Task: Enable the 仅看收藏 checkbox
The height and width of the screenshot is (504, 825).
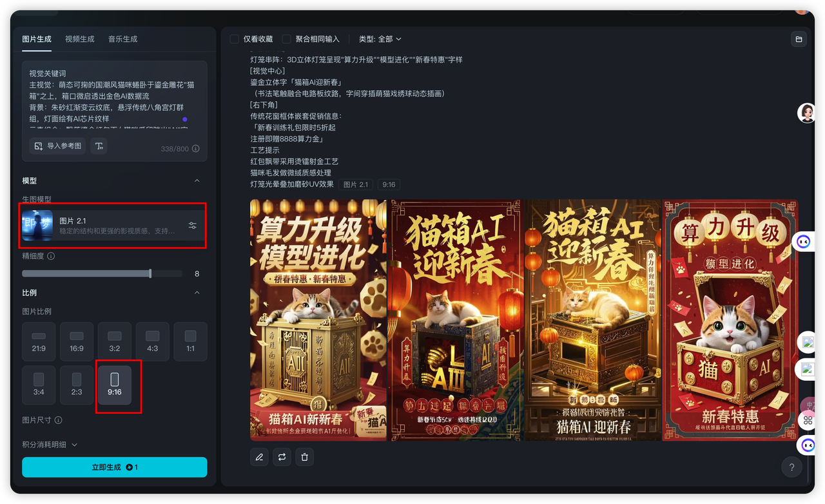Action: 235,39
